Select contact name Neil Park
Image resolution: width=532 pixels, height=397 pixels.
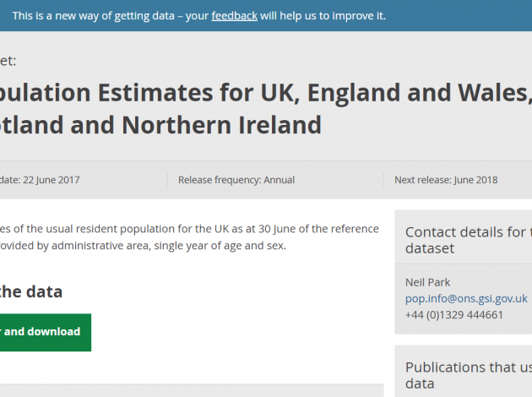coord(427,282)
